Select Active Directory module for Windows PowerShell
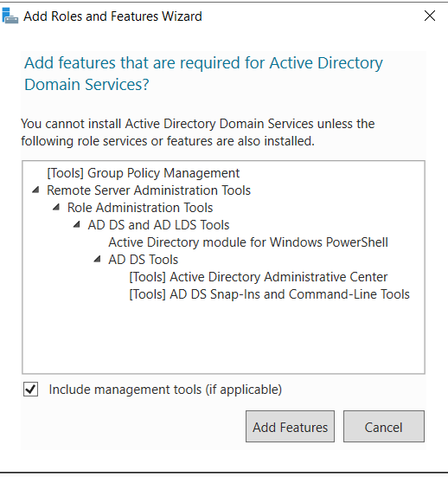 tap(248, 242)
